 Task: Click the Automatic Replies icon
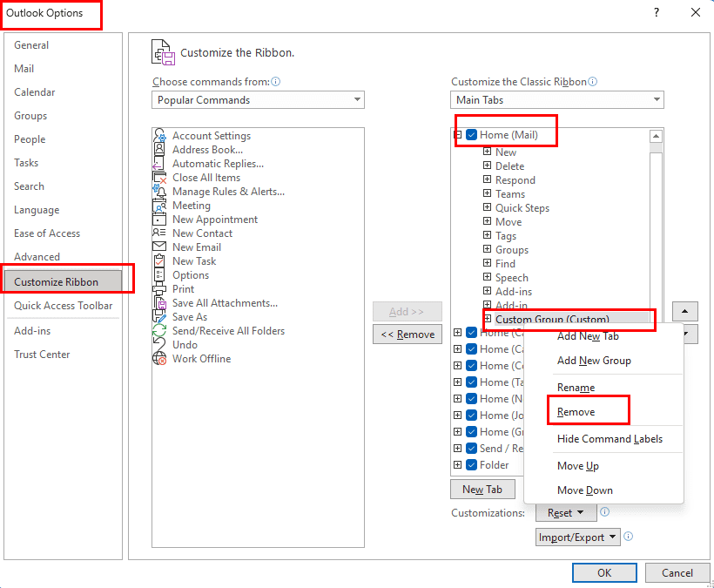coord(159,164)
